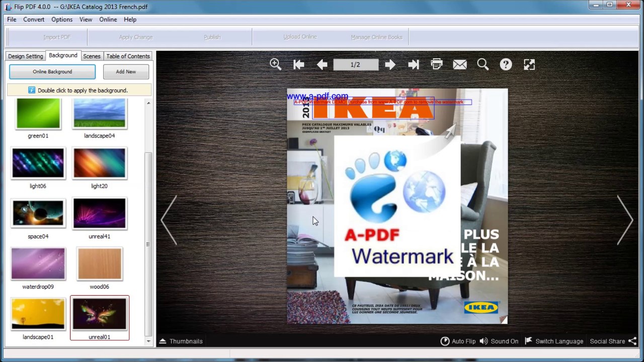The height and width of the screenshot is (362, 644).
Task: Open the View menu
Action: (x=86, y=19)
